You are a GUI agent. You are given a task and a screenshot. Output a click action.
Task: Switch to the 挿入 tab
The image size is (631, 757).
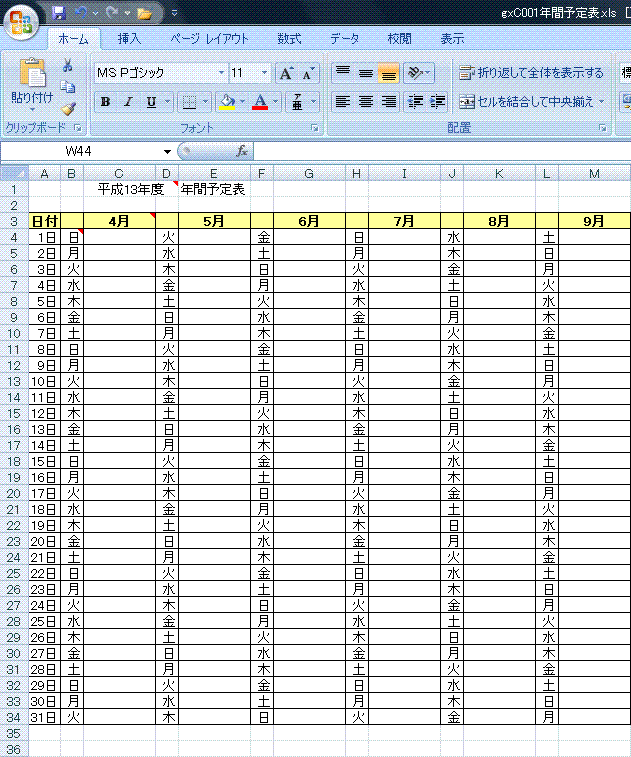click(x=129, y=39)
